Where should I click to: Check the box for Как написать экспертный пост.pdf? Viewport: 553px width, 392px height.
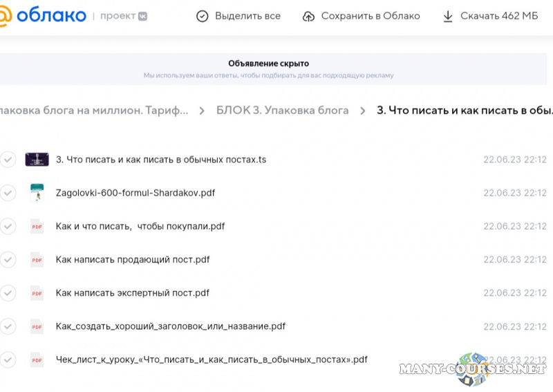click(x=8, y=292)
